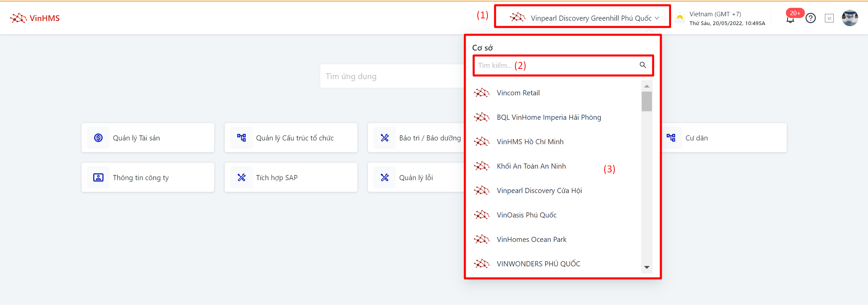Click the 20+ notification badge
This screenshot has height=305, width=868.
point(795,13)
